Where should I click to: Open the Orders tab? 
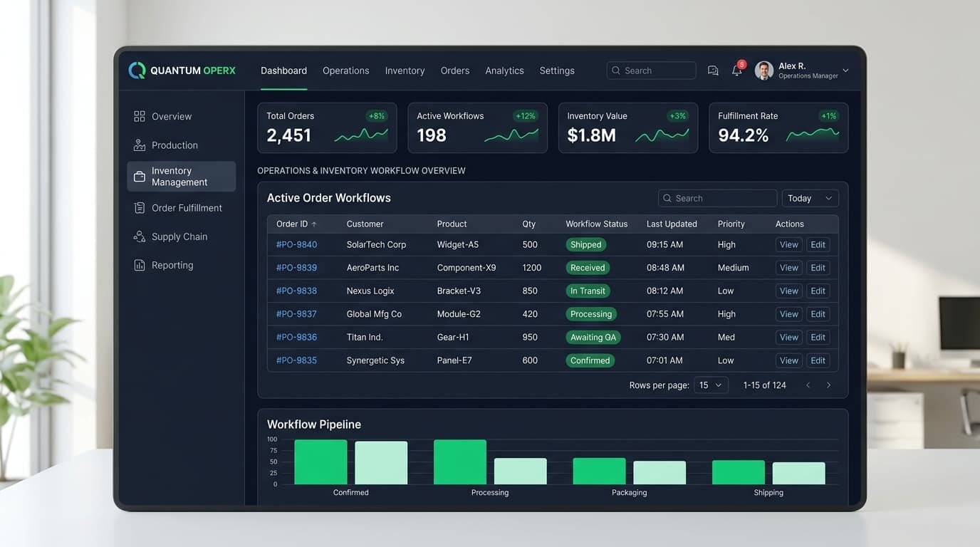(455, 71)
